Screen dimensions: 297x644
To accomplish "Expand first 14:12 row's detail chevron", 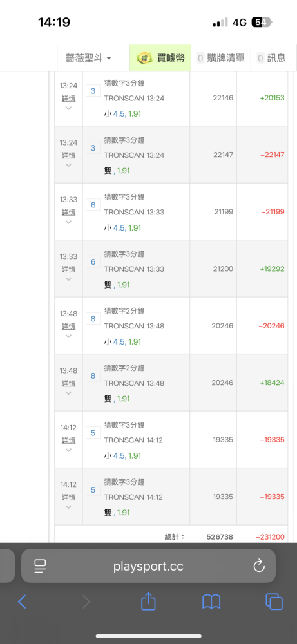I will [68, 450].
